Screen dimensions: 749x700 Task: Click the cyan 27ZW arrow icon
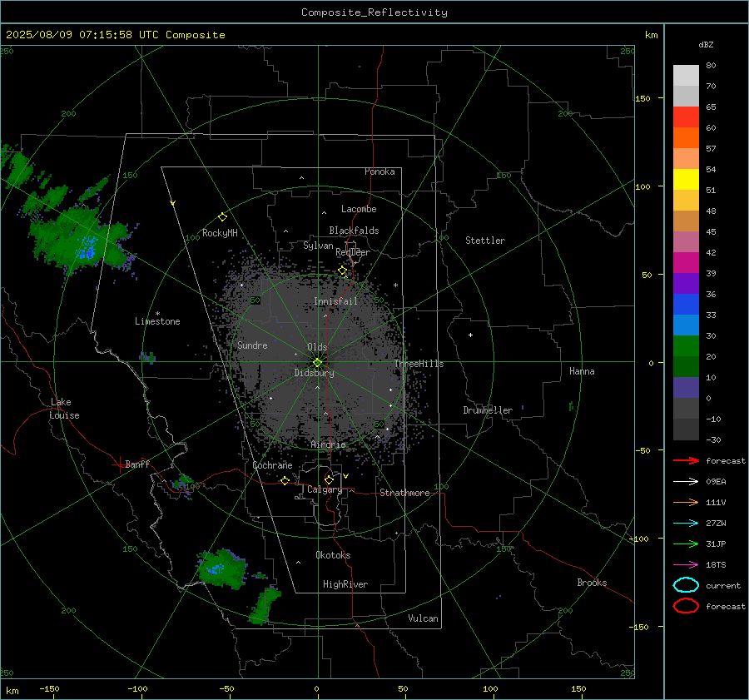pos(686,524)
